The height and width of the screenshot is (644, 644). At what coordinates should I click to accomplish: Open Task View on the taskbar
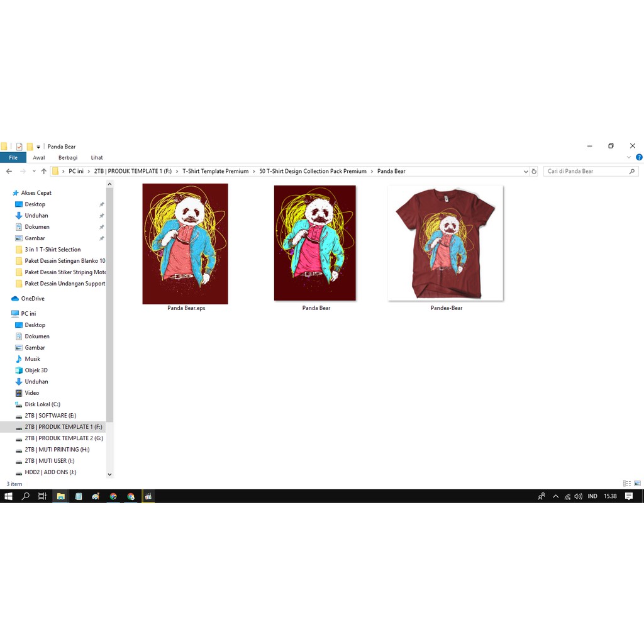(42, 496)
